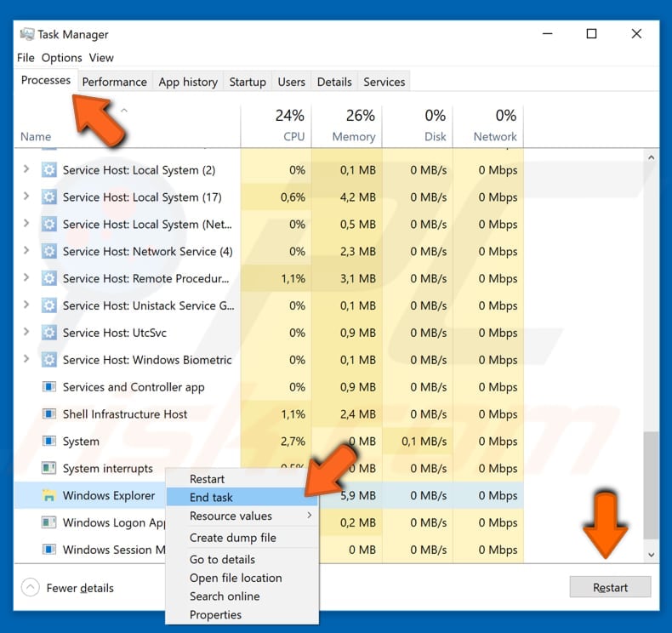
Task: Choose Search online in context menu
Action: (x=242, y=596)
